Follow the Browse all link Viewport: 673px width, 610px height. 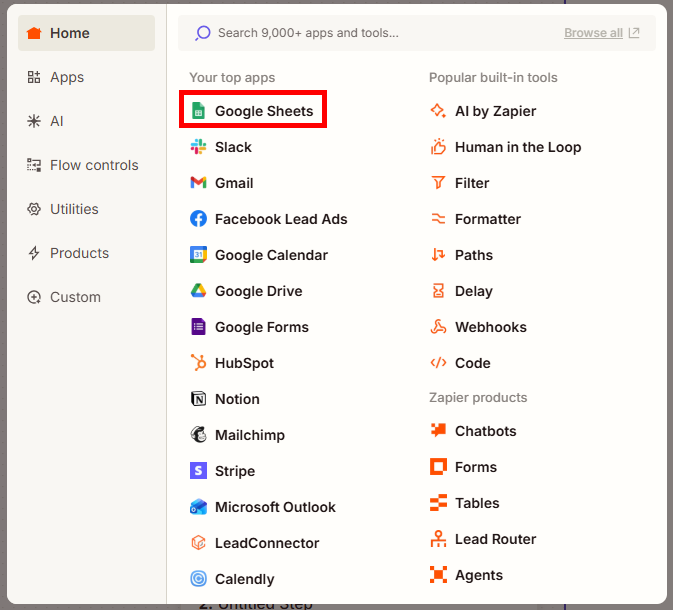coord(593,33)
